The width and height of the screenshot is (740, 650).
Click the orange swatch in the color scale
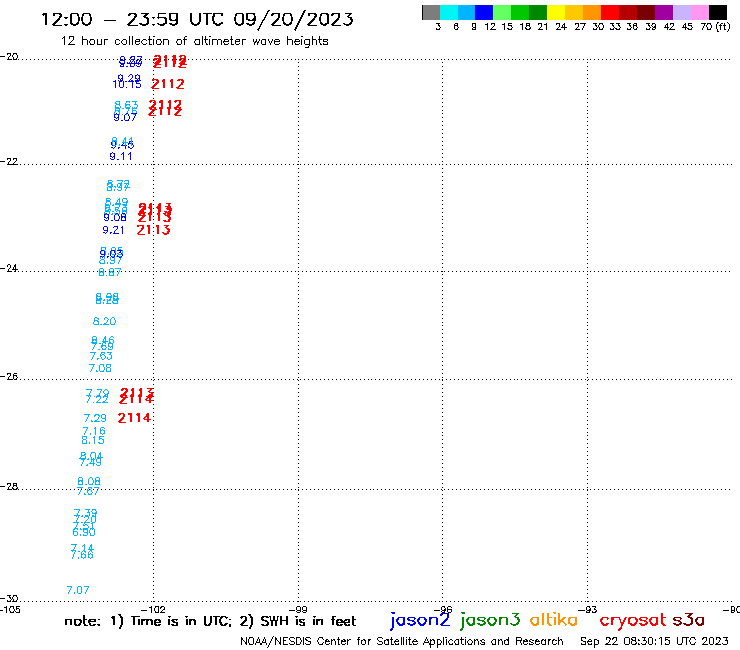592,12
